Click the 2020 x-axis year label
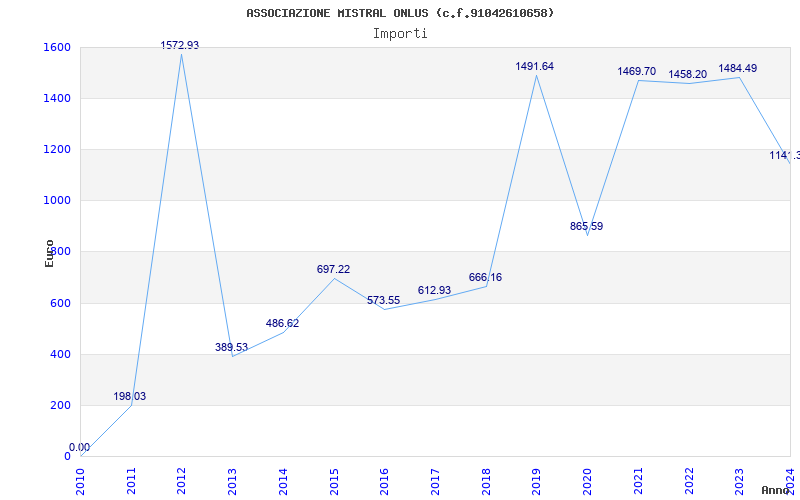Viewport: 800px width, 500px height. tap(587, 482)
